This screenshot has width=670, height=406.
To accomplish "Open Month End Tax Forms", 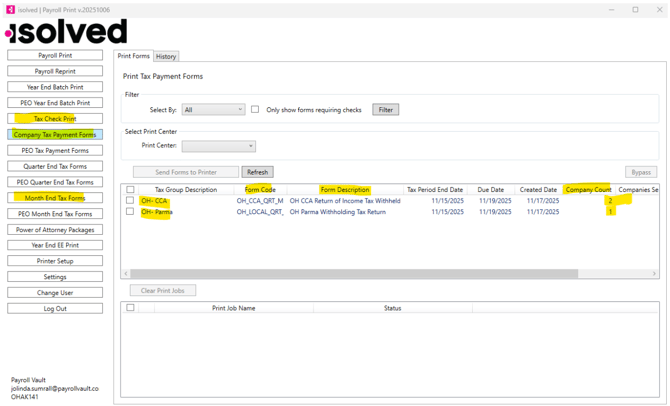I will 55,198.
